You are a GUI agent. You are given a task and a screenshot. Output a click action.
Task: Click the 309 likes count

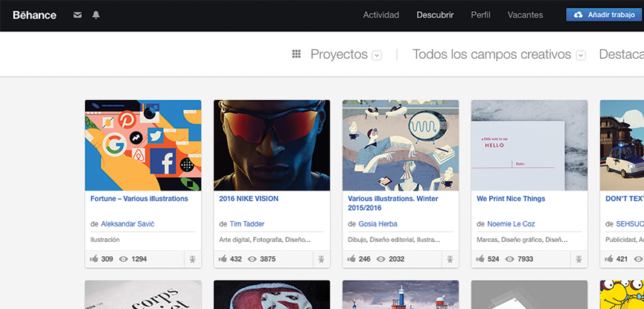coord(106,259)
